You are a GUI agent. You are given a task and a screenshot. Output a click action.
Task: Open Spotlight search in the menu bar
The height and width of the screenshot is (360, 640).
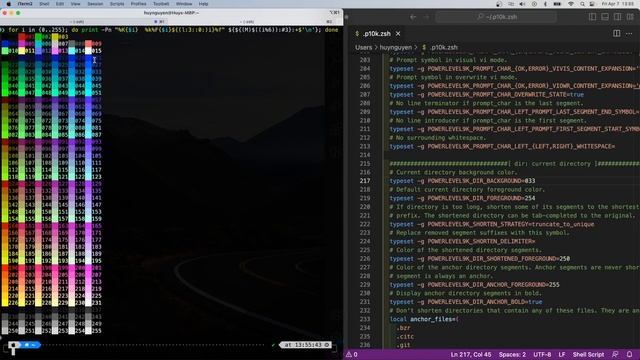tap(582, 4)
